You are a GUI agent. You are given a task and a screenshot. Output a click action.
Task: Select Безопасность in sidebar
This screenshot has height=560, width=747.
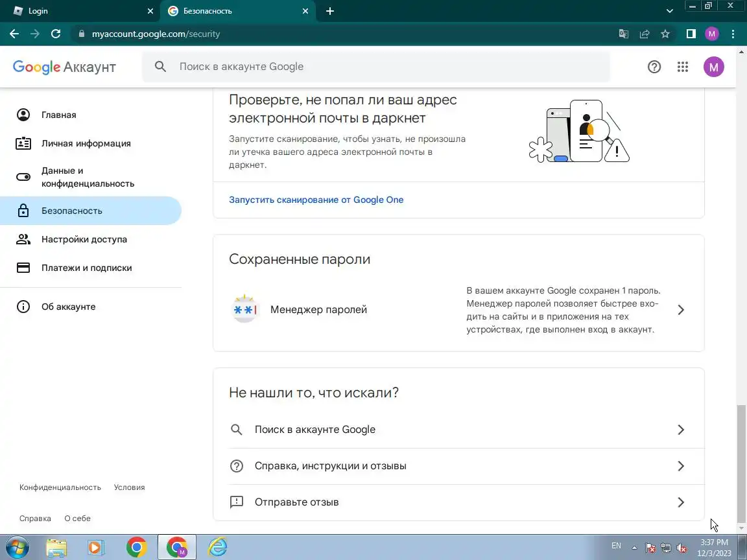(x=91, y=211)
